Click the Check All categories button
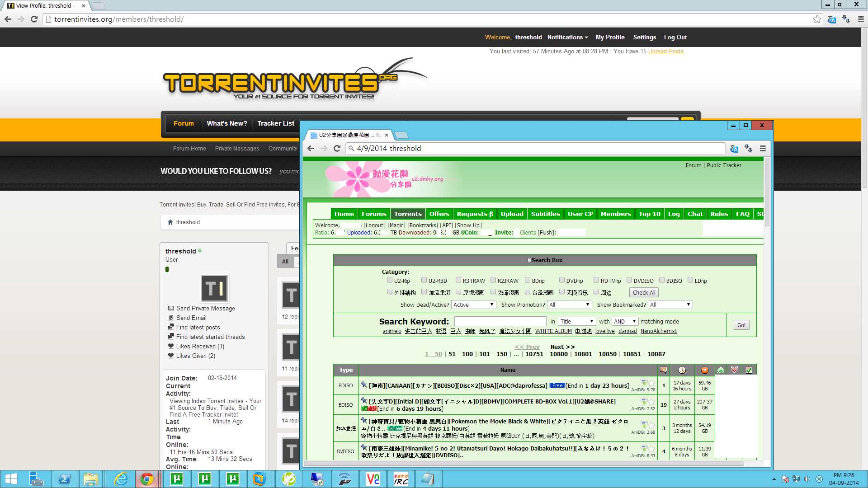 coord(644,293)
